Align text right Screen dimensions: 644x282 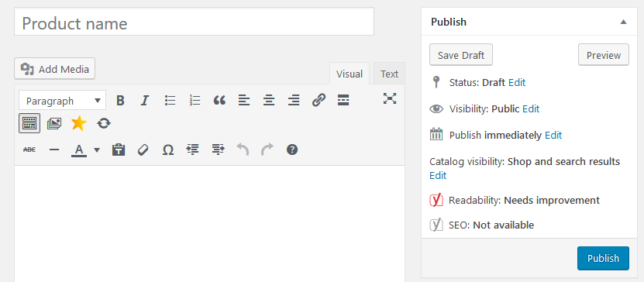click(x=294, y=100)
